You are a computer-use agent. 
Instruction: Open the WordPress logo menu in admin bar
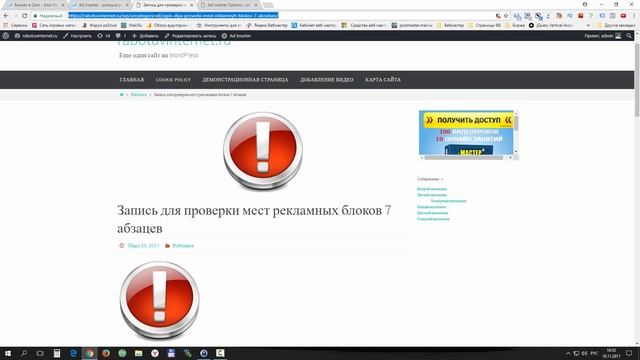coord(6,36)
